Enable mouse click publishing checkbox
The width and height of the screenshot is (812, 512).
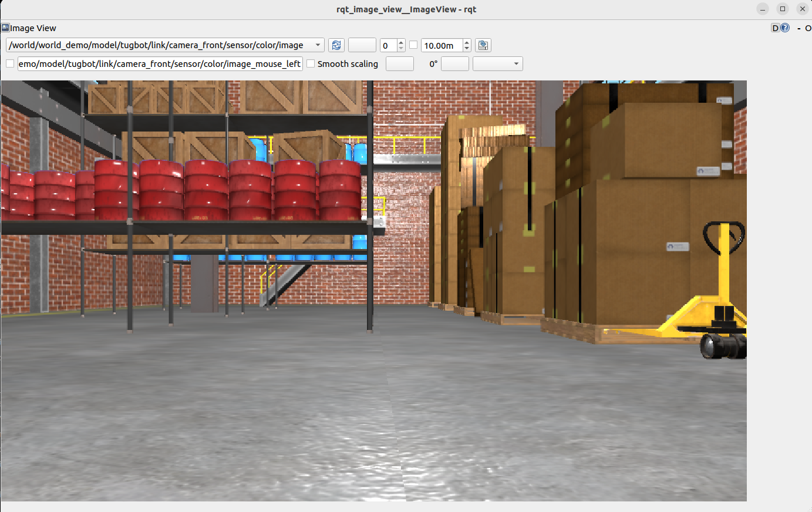coord(10,63)
